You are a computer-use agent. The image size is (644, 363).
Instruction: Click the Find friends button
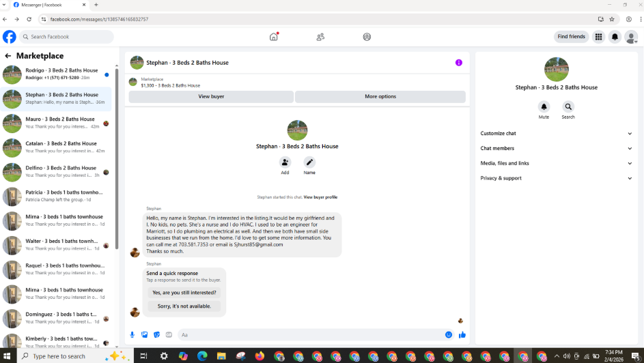(x=572, y=37)
